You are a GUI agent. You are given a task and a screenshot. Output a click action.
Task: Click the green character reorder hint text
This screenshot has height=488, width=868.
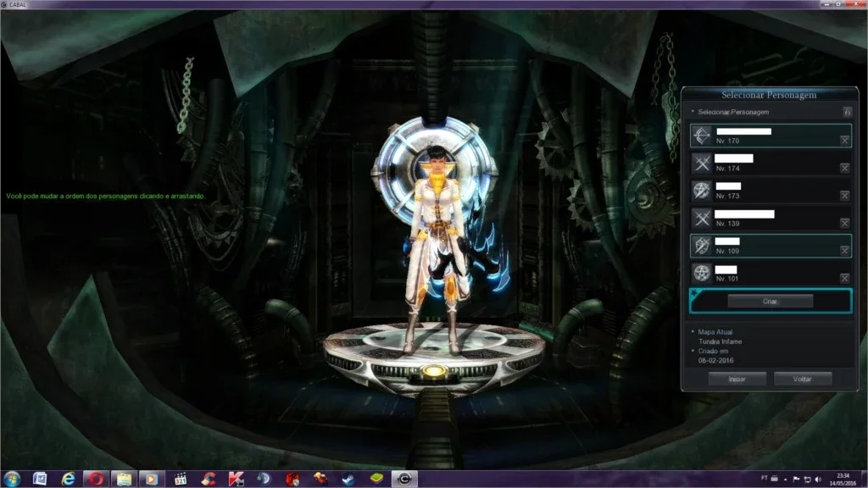click(105, 196)
